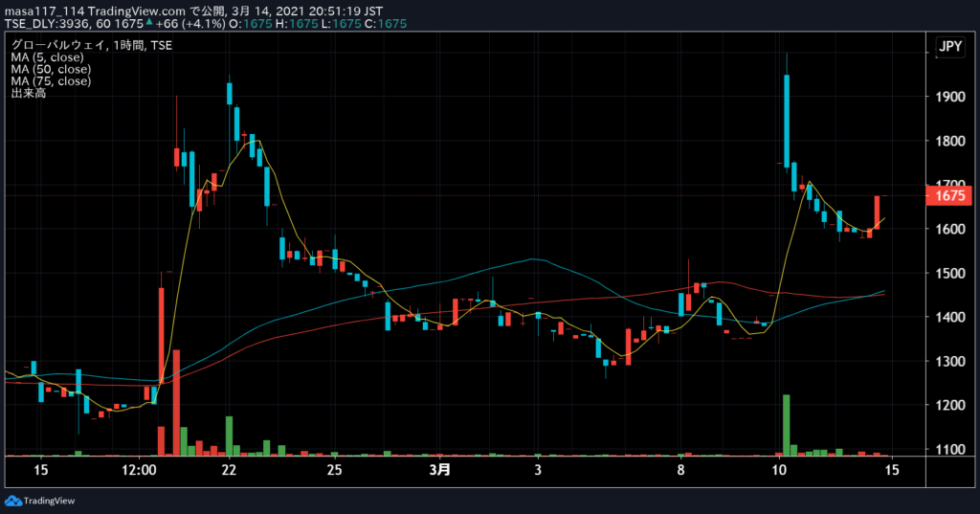Click the +66 (+4.1%) change value

[x=190, y=24]
